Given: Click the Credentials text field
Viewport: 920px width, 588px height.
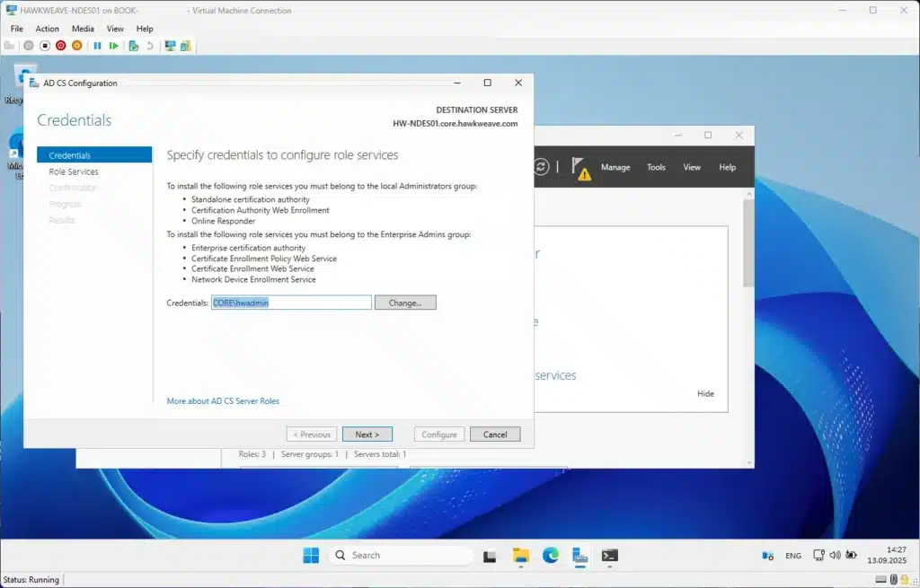Looking at the screenshot, I should point(291,303).
